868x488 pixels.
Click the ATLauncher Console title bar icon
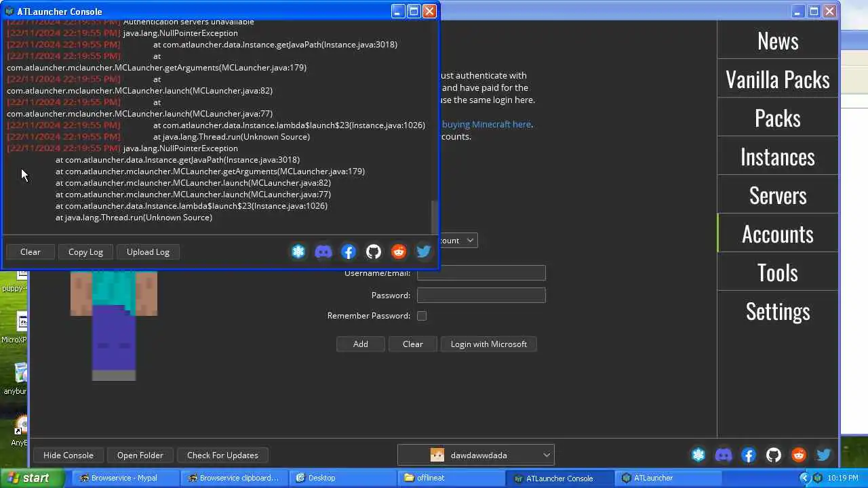click(9, 12)
